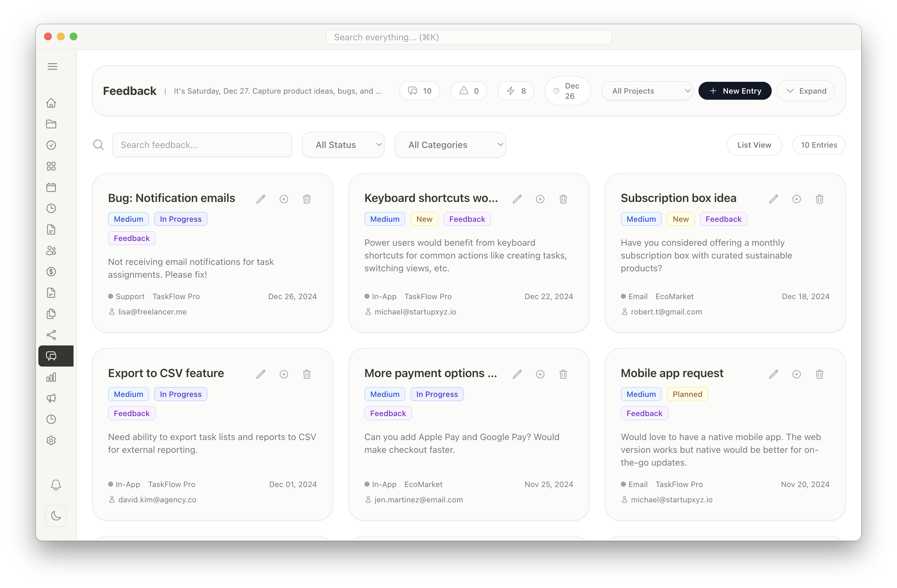Click lisa@freelancer.me email
The width and height of the screenshot is (897, 588).
pos(152,312)
